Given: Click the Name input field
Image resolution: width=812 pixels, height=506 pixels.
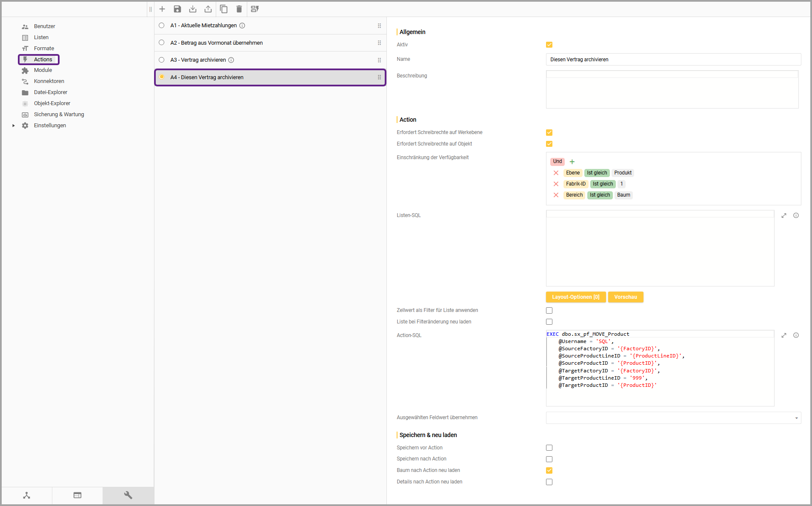Looking at the screenshot, I should (673, 60).
